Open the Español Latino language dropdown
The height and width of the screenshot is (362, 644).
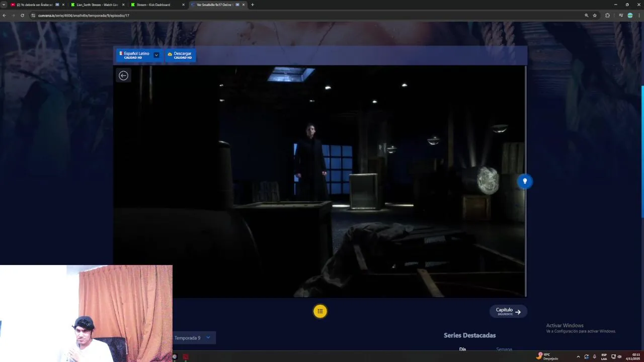139,55
